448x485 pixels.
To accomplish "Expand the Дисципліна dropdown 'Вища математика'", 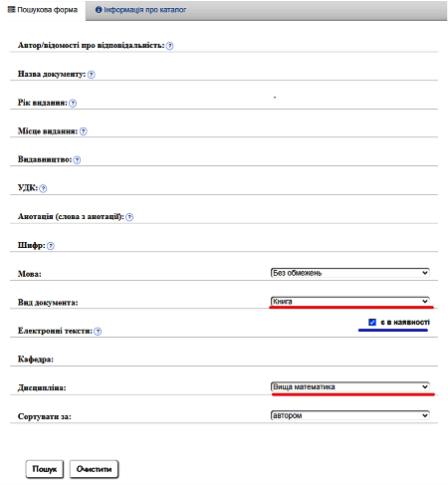I will (350, 386).
